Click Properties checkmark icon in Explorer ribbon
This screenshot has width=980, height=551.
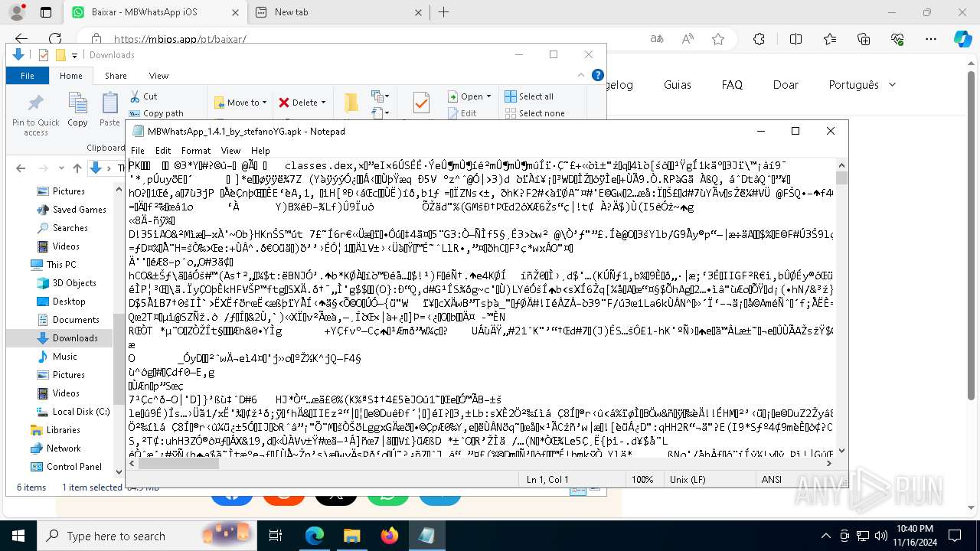[x=420, y=103]
